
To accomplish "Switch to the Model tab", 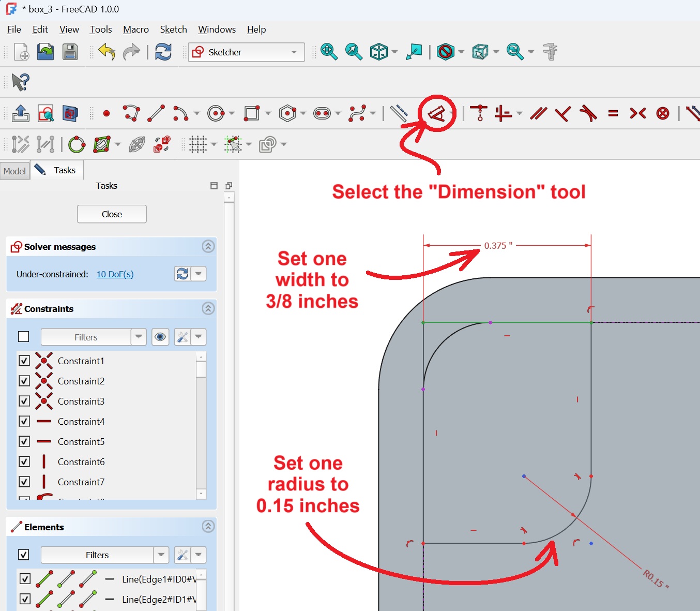I will point(14,171).
